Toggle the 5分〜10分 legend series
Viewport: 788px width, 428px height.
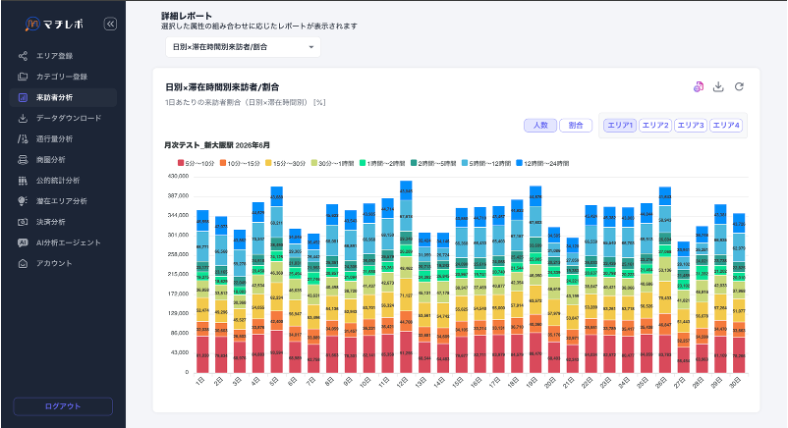[196, 163]
